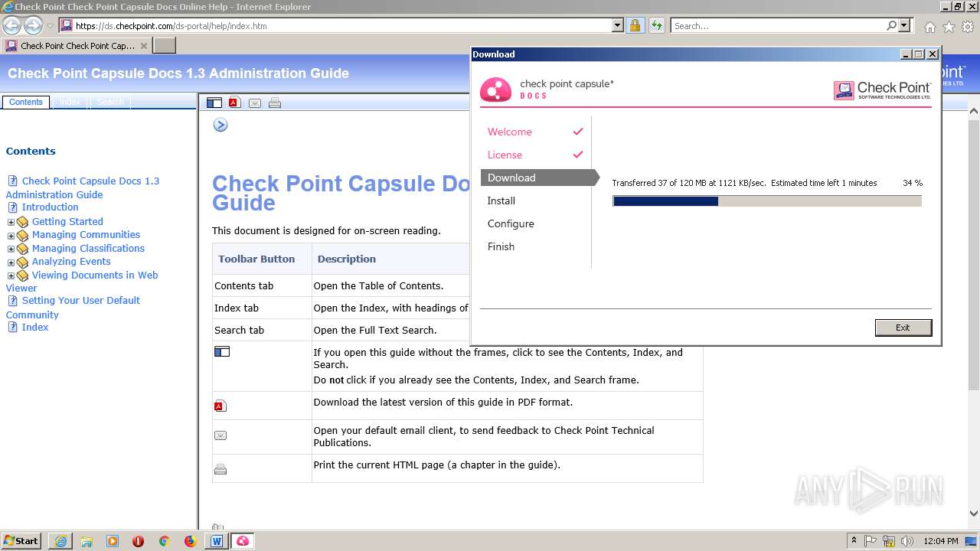Click the page vertical scrollbar up arrow

point(974,112)
